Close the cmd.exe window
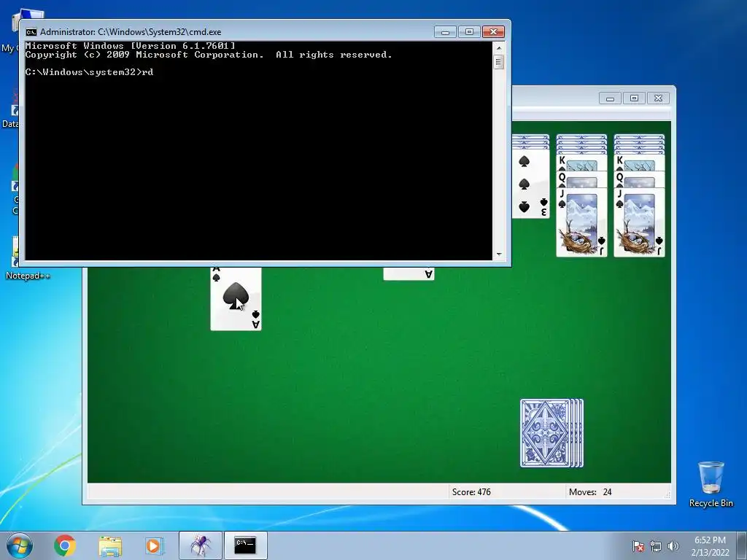 tap(493, 32)
